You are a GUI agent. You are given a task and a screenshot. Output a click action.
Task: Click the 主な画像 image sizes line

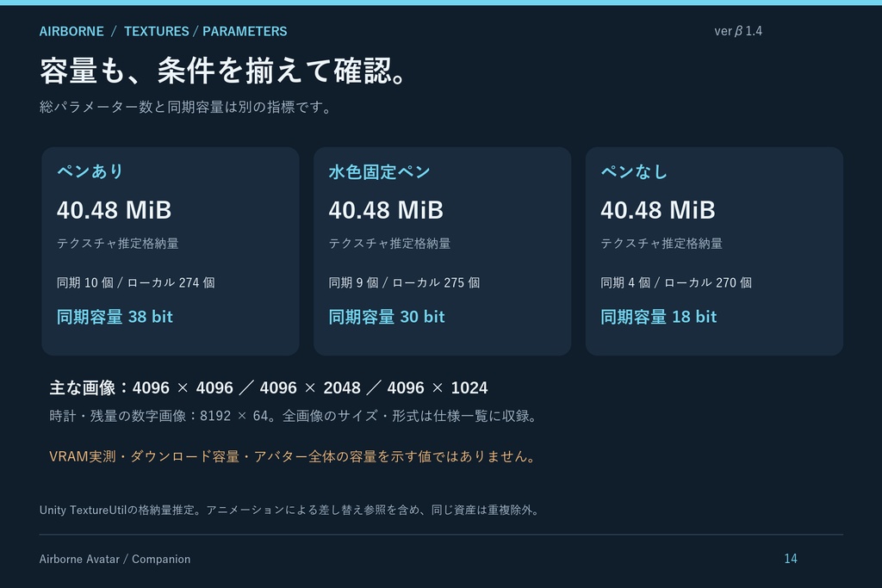(269, 388)
